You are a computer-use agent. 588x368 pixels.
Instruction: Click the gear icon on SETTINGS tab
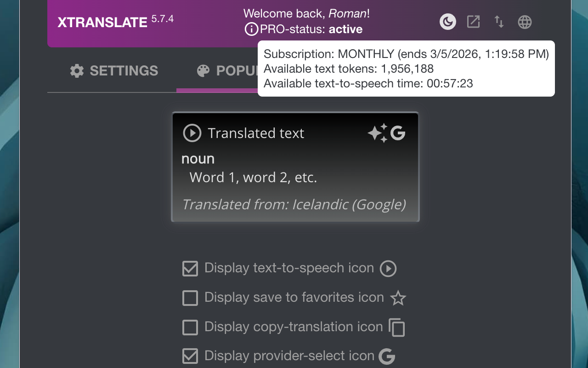click(x=77, y=70)
